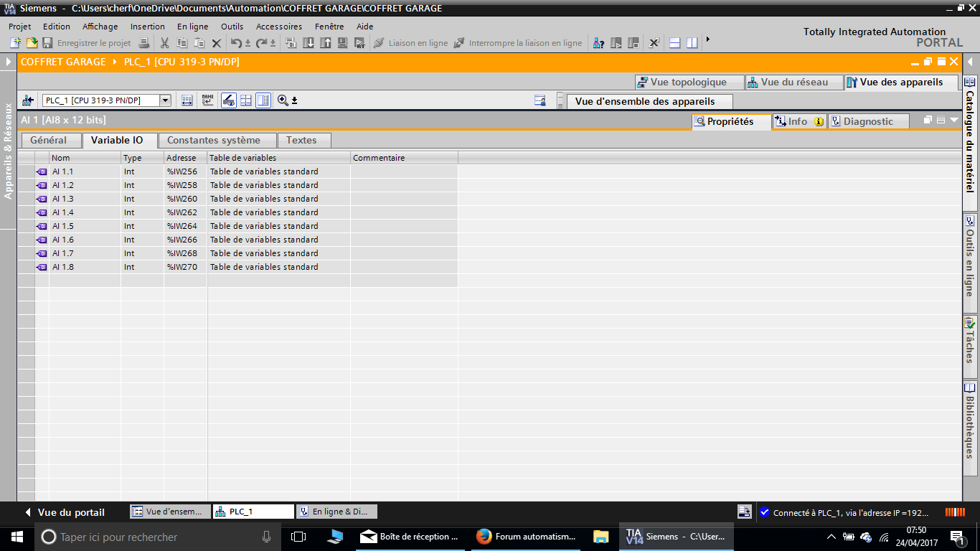Screen dimensions: 980x551
Task: Switch to Vue du réseau tab
Action: click(x=793, y=82)
